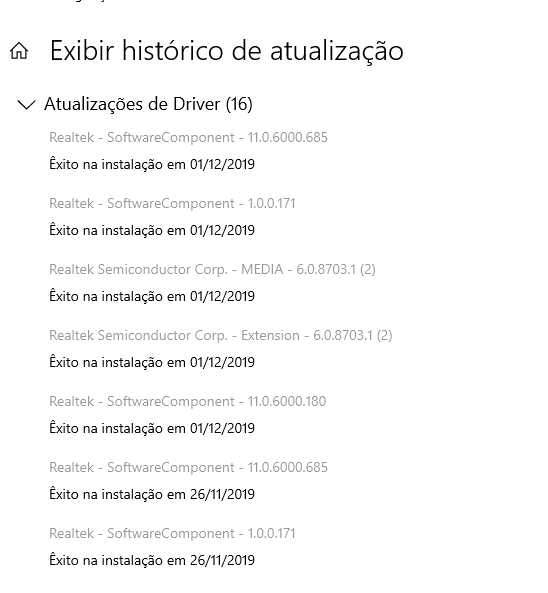Click install status under the MEDIA driver

pyautogui.click(x=152, y=296)
